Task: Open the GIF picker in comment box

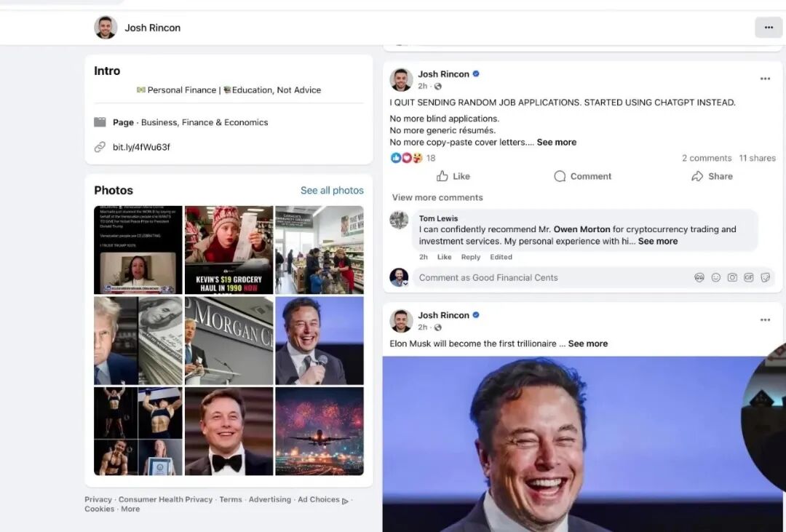Action: click(x=749, y=277)
